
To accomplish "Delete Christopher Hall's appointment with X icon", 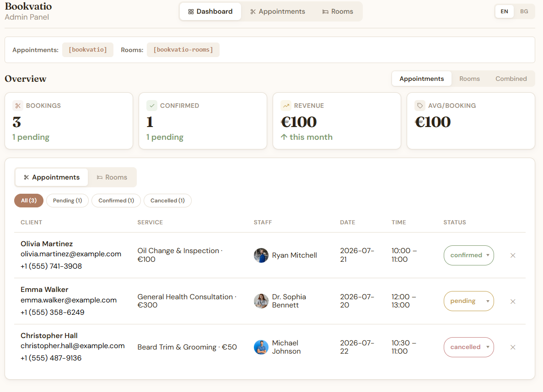I will coord(513,347).
